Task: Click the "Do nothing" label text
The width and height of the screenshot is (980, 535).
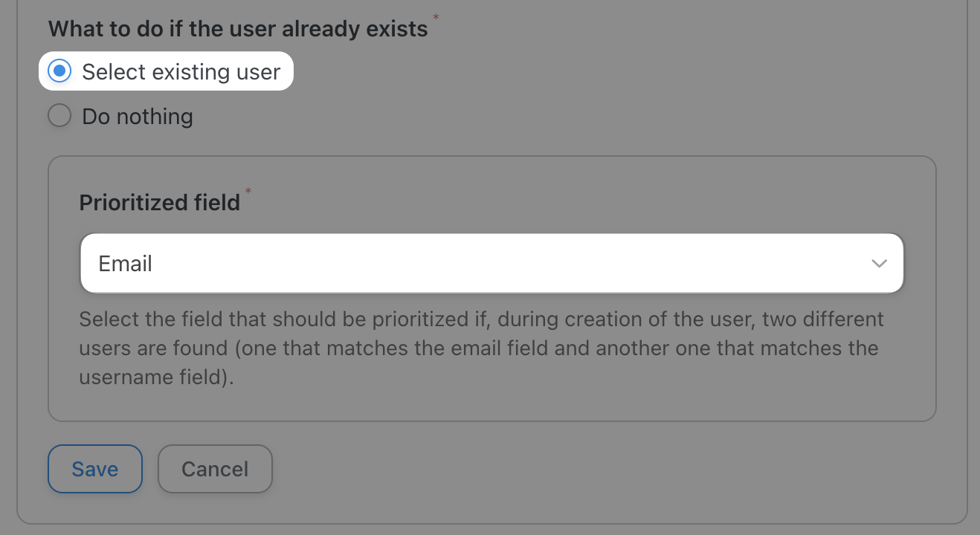Action: point(138,117)
